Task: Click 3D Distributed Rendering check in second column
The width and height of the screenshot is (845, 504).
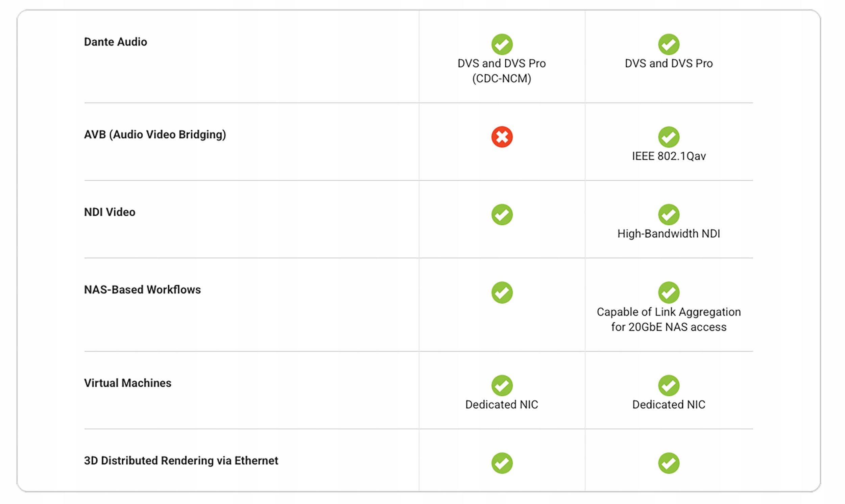Action: (x=669, y=462)
